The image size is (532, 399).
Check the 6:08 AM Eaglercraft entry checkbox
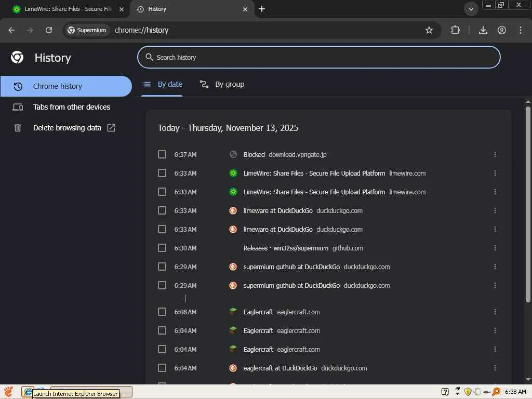point(162,312)
